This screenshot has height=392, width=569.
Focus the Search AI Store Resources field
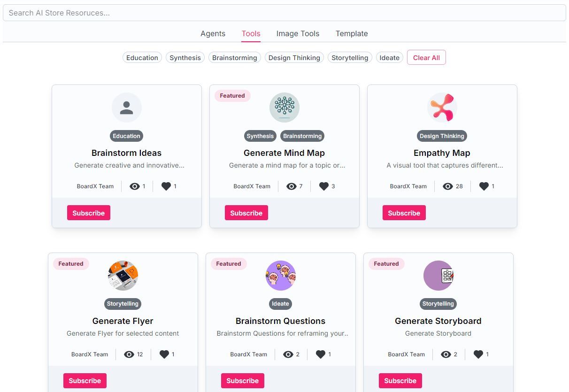click(x=284, y=13)
